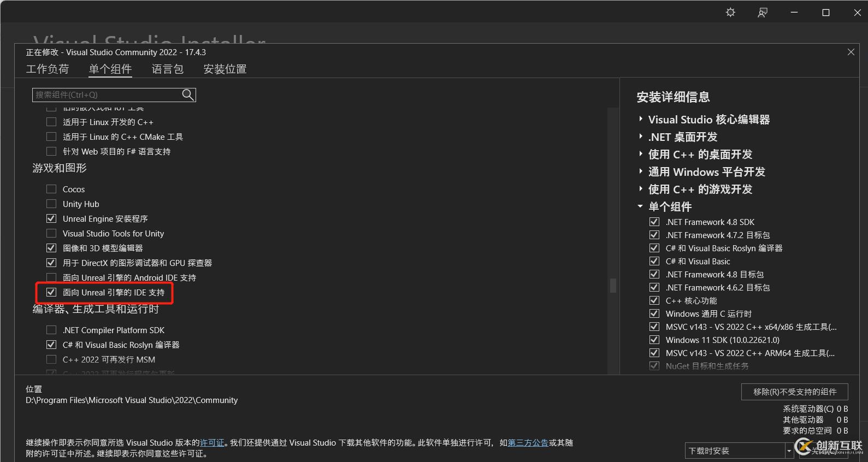
Task: Click the feedback icon in title bar
Action: tap(763, 13)
